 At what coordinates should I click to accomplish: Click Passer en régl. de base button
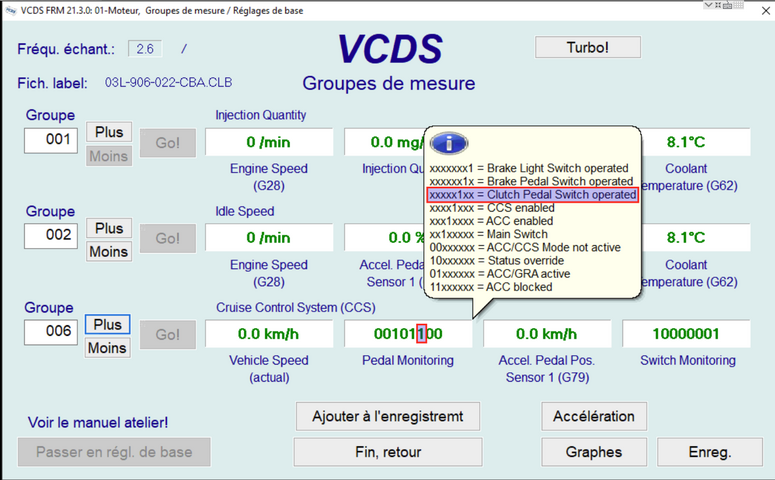click(x=114, y=452)
